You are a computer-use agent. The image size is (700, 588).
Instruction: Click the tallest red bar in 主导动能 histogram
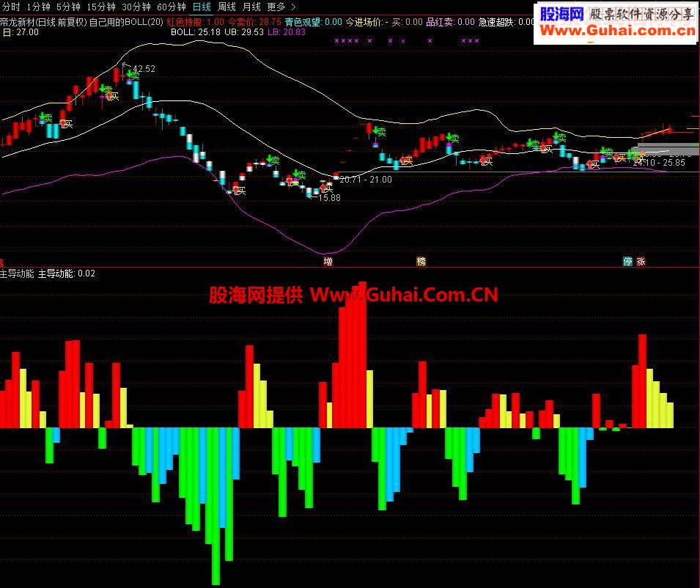click(363, 355)
